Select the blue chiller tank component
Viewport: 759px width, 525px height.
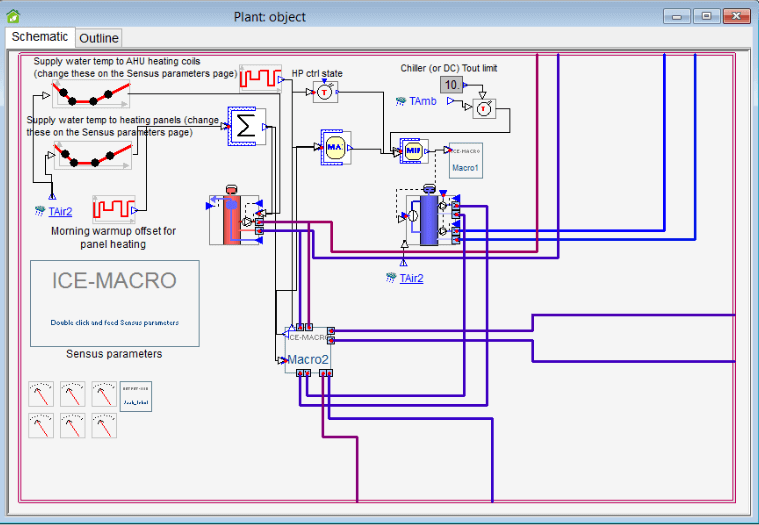(429, 217)
